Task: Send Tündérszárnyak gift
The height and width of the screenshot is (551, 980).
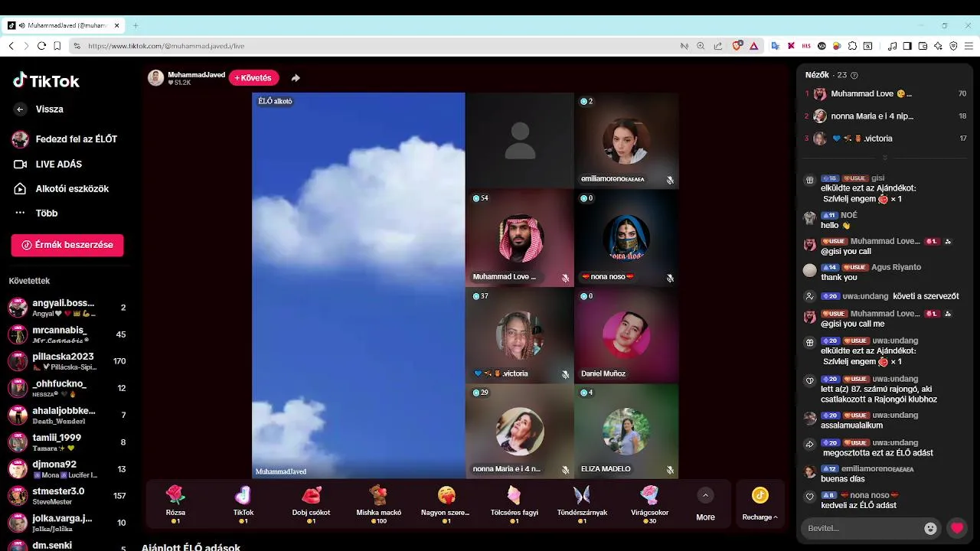Action: pyautogui.click(x=581, y=504)
